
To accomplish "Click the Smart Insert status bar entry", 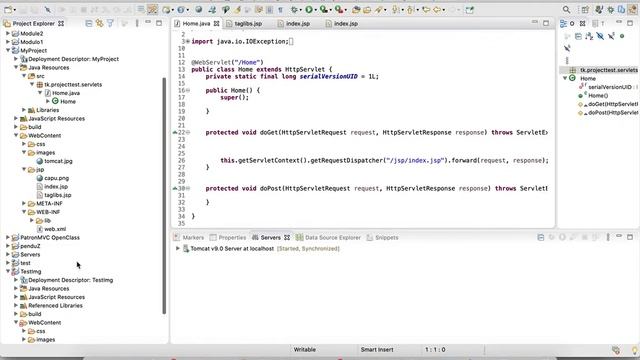I will (377, 350).
